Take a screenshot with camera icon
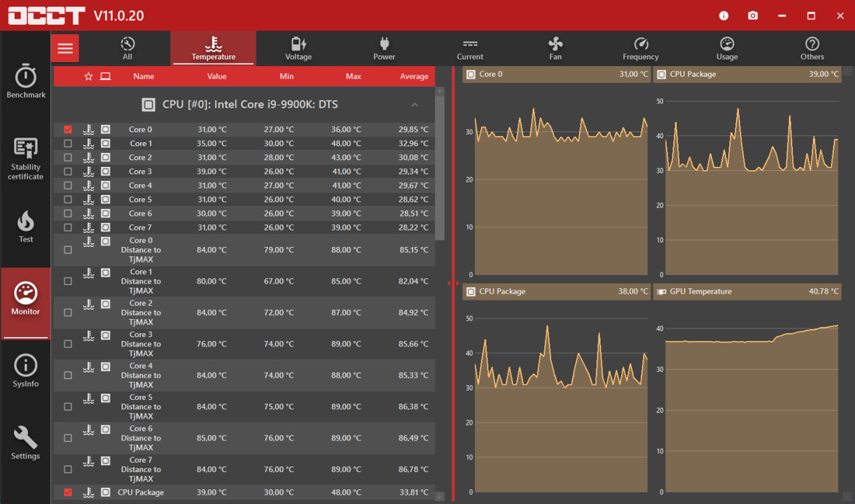 [753, 15]
